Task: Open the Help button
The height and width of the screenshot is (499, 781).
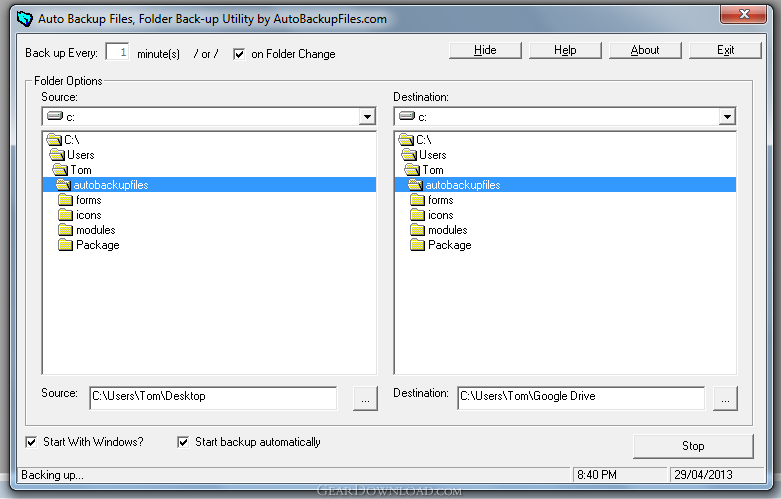Action: 565,50
